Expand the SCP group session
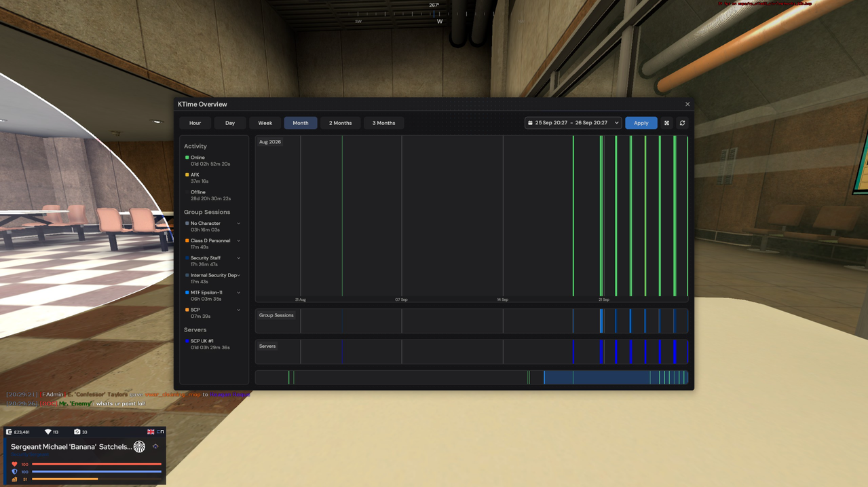The image size is (868, 487). click(238, 310)
